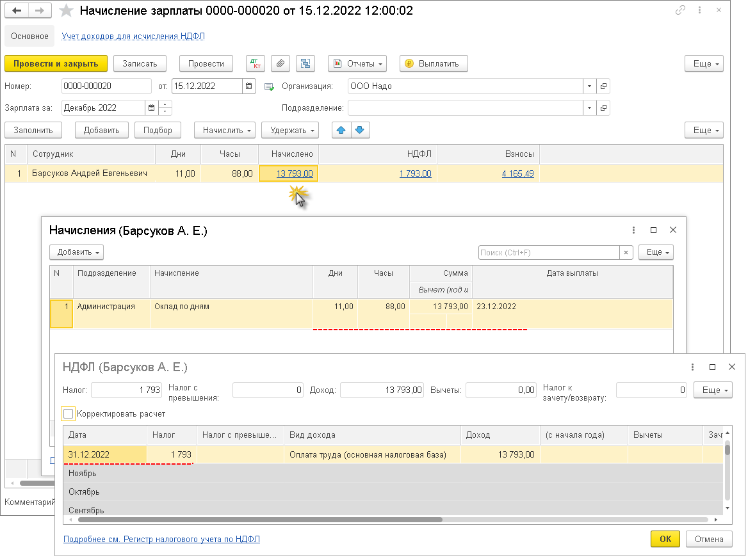Open the Начислено amount 13 793,00 link
Screen dimensions: 748x560
pos(295,173)
